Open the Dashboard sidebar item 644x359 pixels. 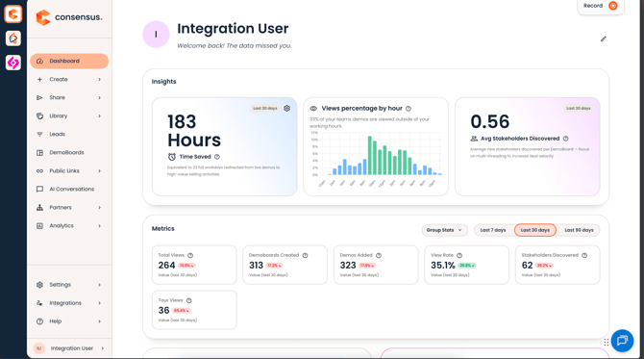pyautogui.click(x=69, y=61)
